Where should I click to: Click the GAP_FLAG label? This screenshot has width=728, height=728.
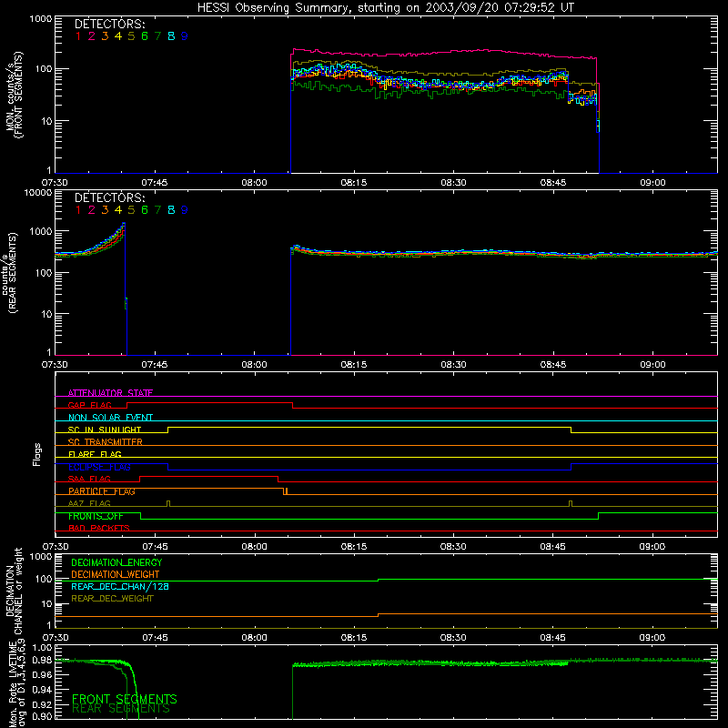(x=89, y=405)
